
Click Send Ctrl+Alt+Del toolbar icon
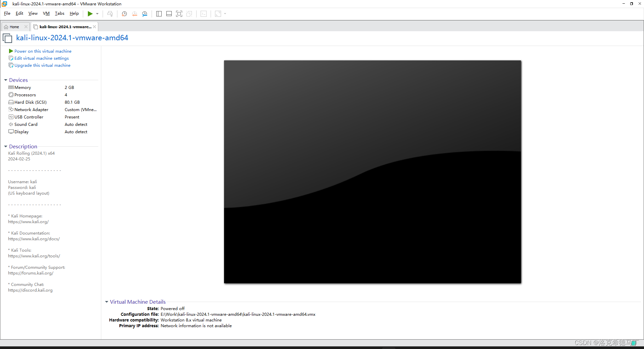(x=110, y=14)
